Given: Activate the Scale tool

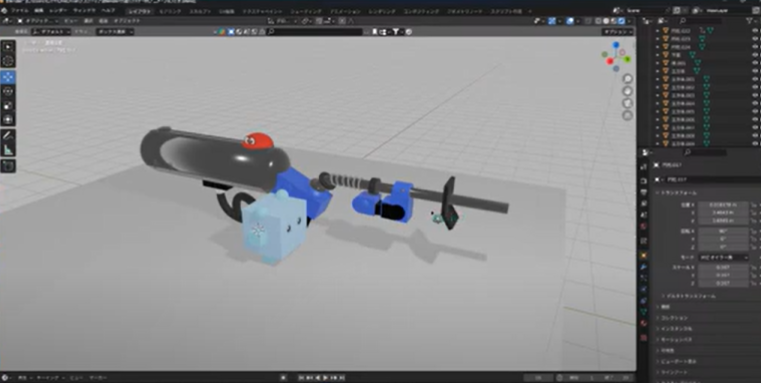Looking at the screenshot, I should (x=8, y=105).
